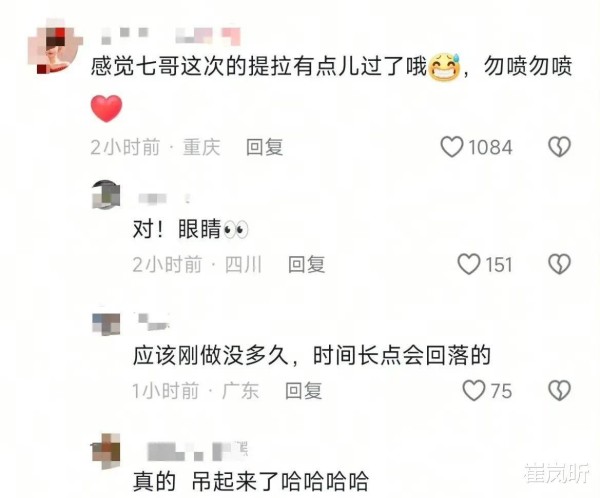Open username above '真的 吊起来了哈哈哈哈'
This screenshot has height=498, width=600.
(197, 451)
